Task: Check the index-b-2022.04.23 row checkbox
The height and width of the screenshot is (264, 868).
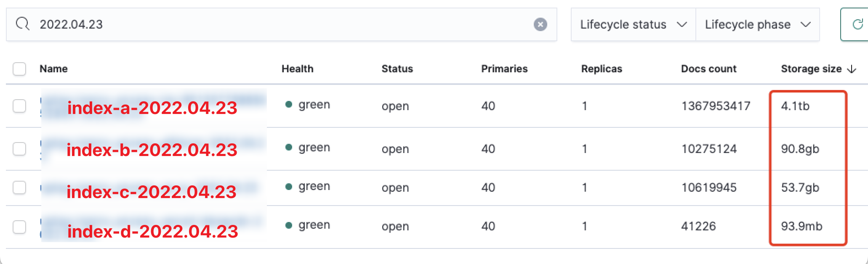Action: coord(19,149)
